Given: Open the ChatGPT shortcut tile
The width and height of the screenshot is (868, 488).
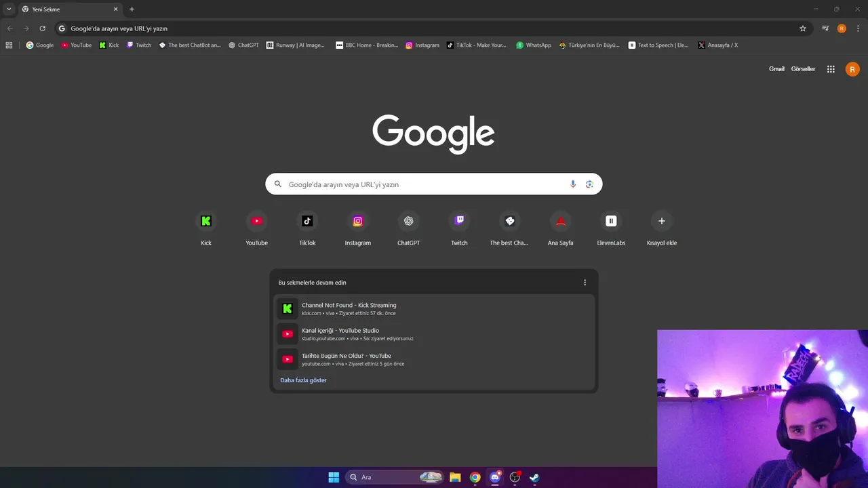Looking at the screenshot, I should coord(408,229).
